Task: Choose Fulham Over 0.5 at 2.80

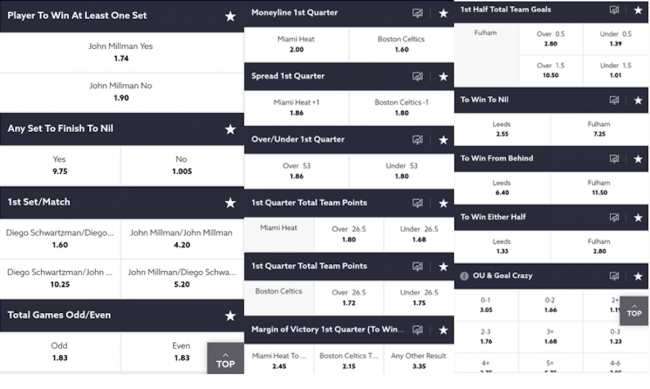Action: click(x=551, y=39)
